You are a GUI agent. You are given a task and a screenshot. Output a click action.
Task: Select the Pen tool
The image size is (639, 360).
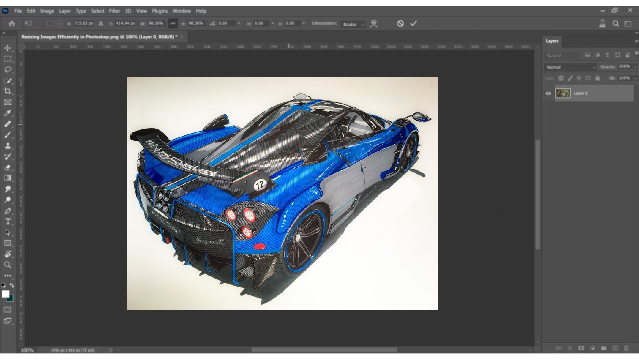[x=8, y=211]
